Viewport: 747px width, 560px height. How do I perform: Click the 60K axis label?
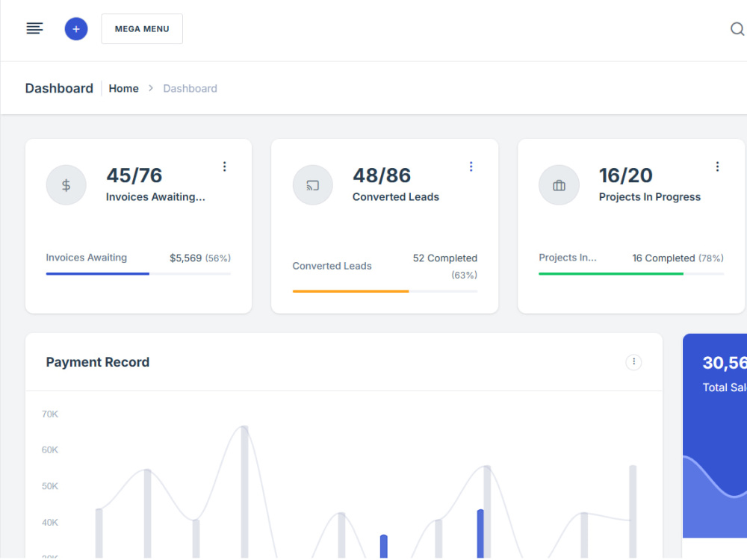[49, 450]
